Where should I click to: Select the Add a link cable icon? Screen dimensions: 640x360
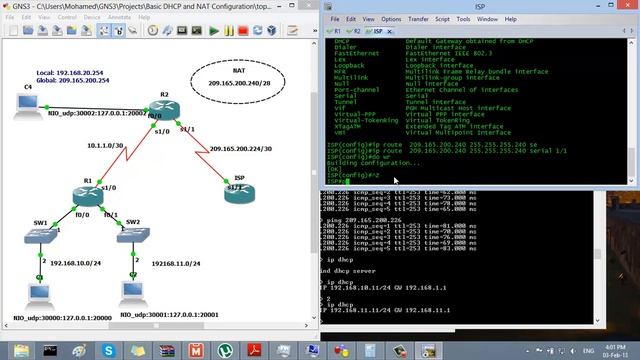point(133,31)
